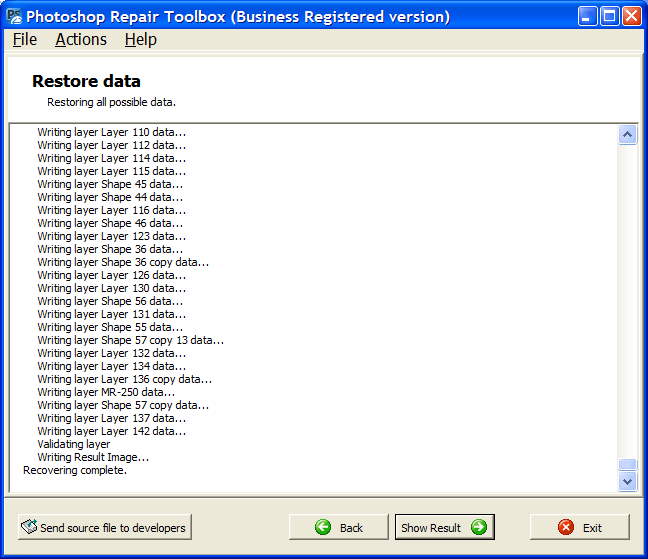Select 'Writing layer Layer 136 copy data...' line

[124, 380]
